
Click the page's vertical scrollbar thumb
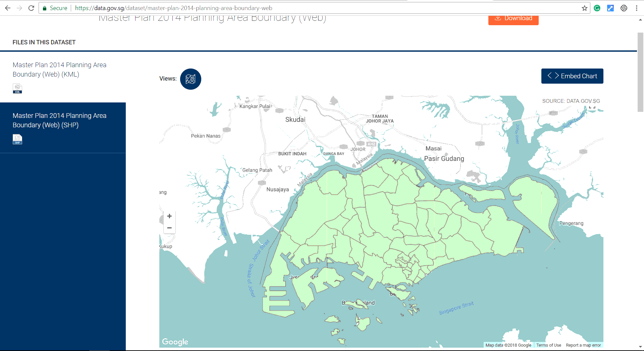pyautogui.click(x=640, y=72)
